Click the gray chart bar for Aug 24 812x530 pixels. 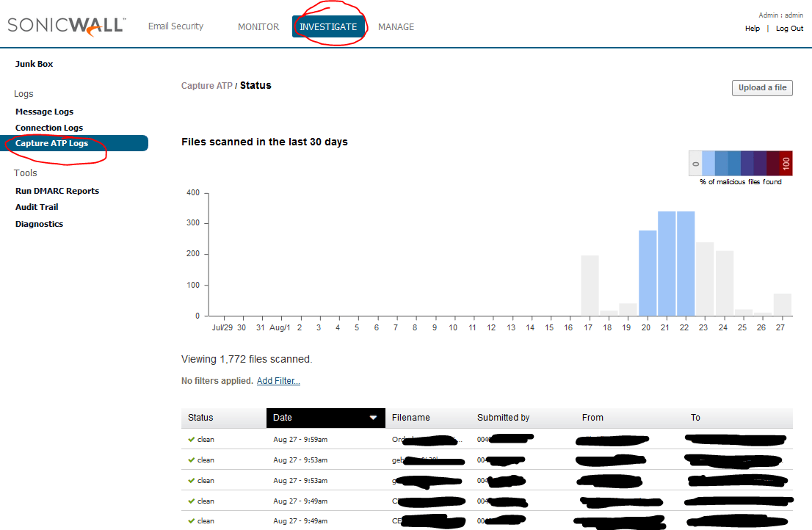click(725, 283)
